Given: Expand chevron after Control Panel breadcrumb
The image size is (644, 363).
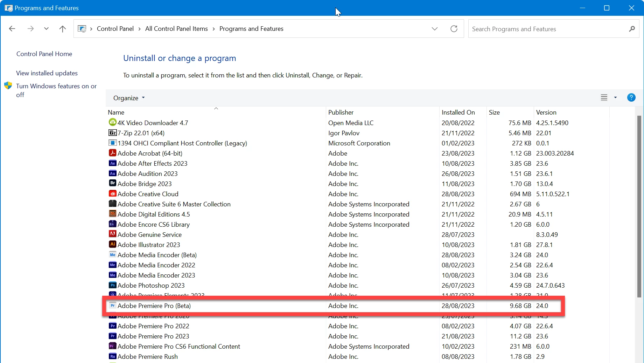Looking at the screenshot, I should tap(139, 29).
